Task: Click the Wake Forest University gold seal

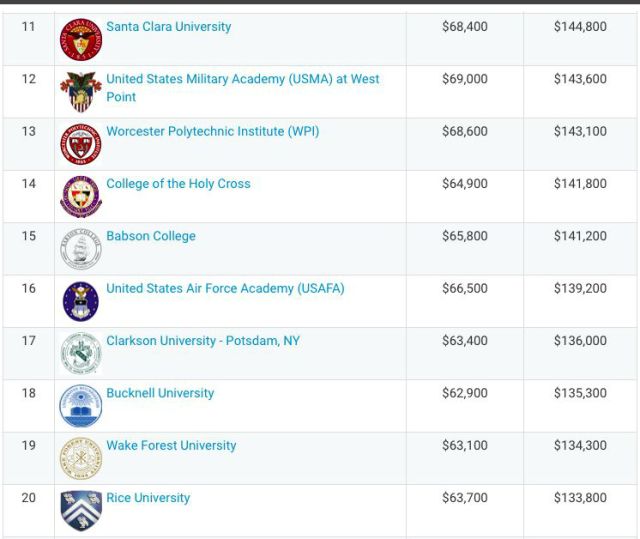Action: point(81,458)
